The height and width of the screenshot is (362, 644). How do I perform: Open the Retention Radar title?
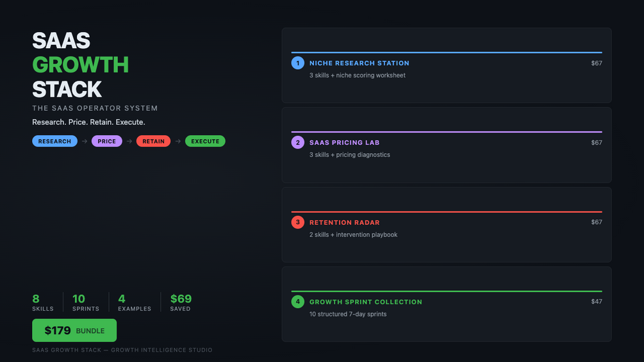point(344,223)
